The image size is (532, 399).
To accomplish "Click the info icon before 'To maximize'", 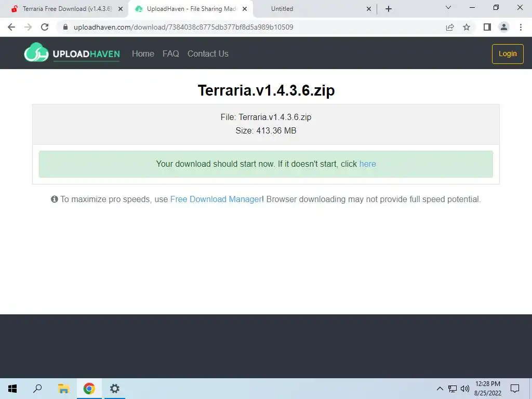I will pos(54,199).
